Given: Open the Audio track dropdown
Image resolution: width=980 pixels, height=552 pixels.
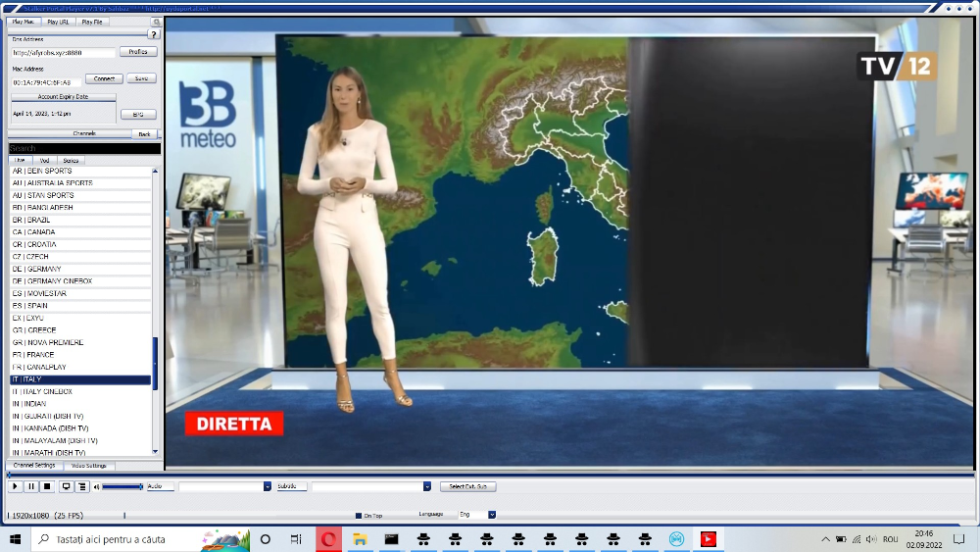Looking at the screenshot, I should pos(267,486).
